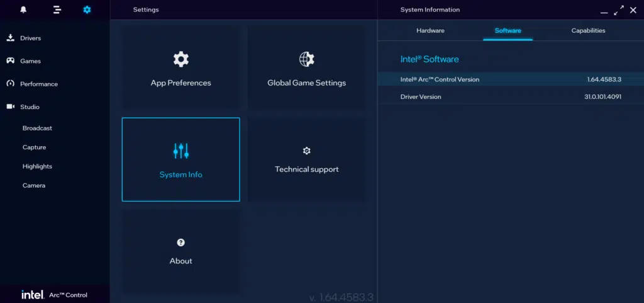Viewport: 644px width, 303px height.
Task: Click the Global Game Settings globe icon
Action: [307, 59]
